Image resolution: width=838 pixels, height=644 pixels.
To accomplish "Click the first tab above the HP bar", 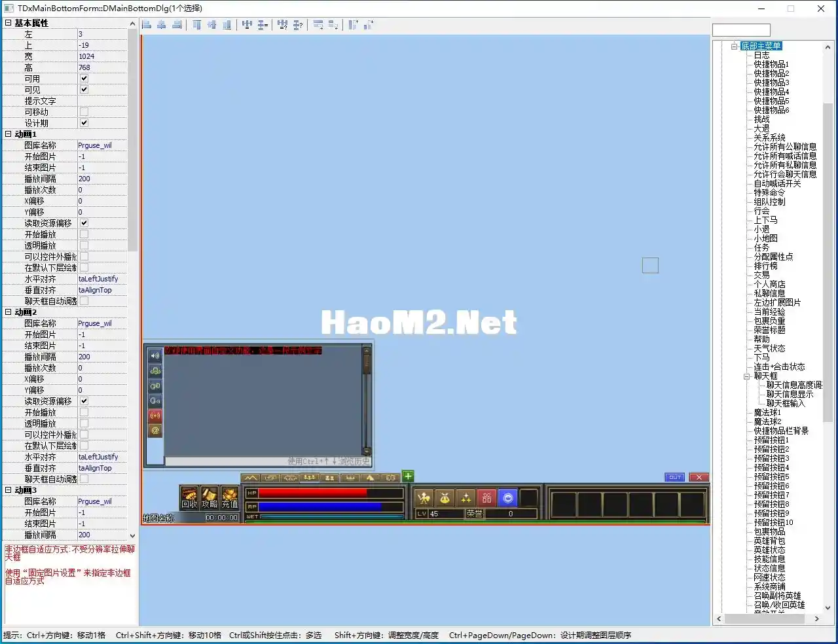I will tap(251, 478).
